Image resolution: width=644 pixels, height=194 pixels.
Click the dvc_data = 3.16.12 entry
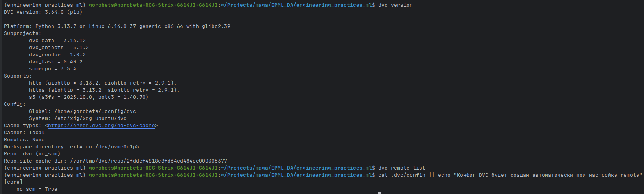coord(57,41)
